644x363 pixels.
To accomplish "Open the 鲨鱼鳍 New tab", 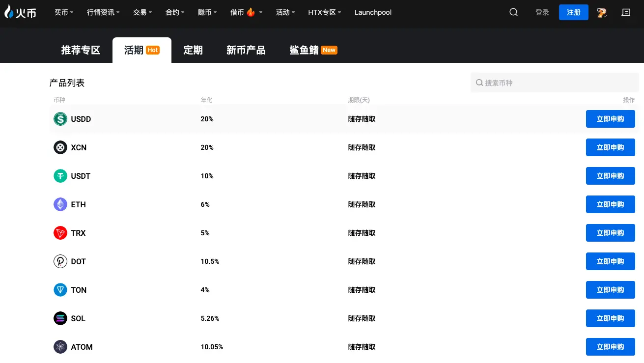I will 305,50.
